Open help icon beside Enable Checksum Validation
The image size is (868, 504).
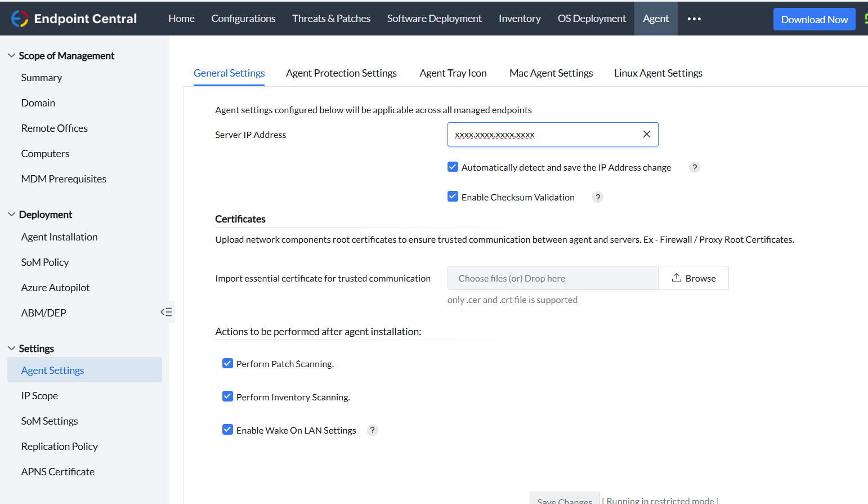pos(598,197)
